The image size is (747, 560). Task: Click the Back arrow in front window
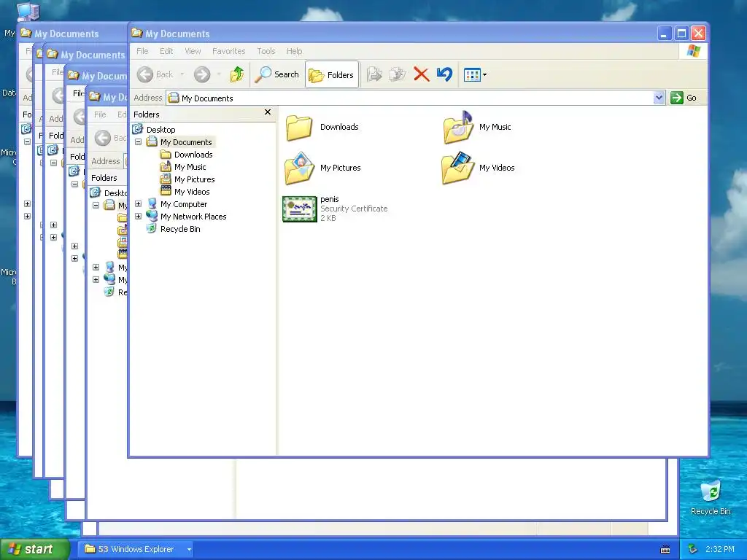pos(145,74)
